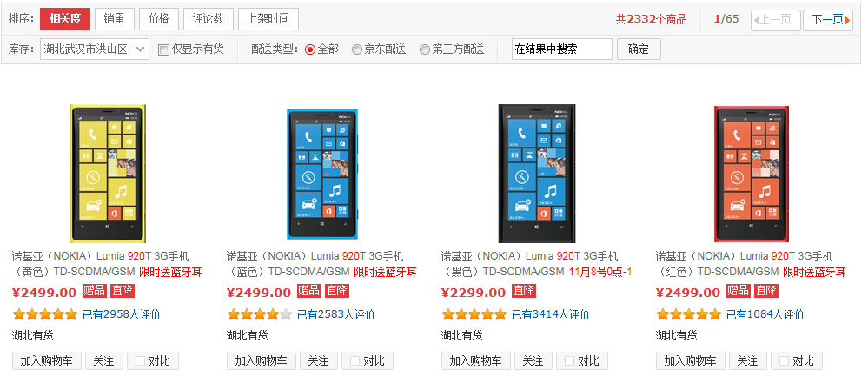Click the star rating of the blue Lumia

(259, 314)
